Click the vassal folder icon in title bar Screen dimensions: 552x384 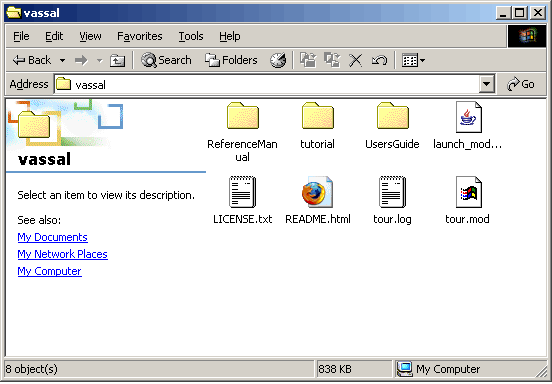click(14, 13)
